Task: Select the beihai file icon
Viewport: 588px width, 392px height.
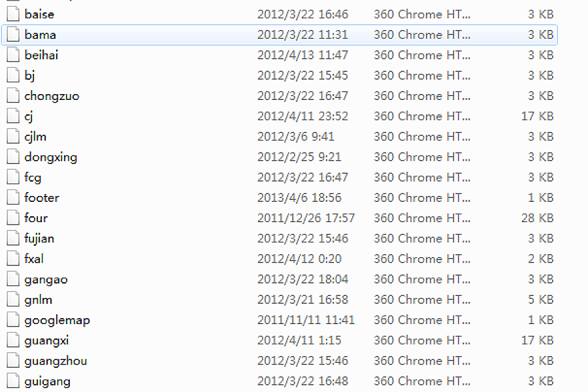Action: (x=13, y=55)
